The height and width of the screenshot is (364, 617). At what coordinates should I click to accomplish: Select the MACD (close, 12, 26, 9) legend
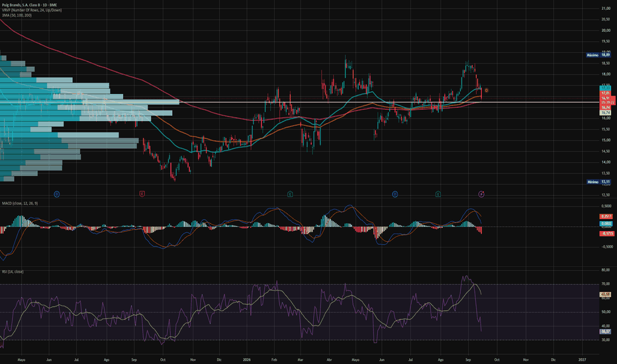coord(20,203)
